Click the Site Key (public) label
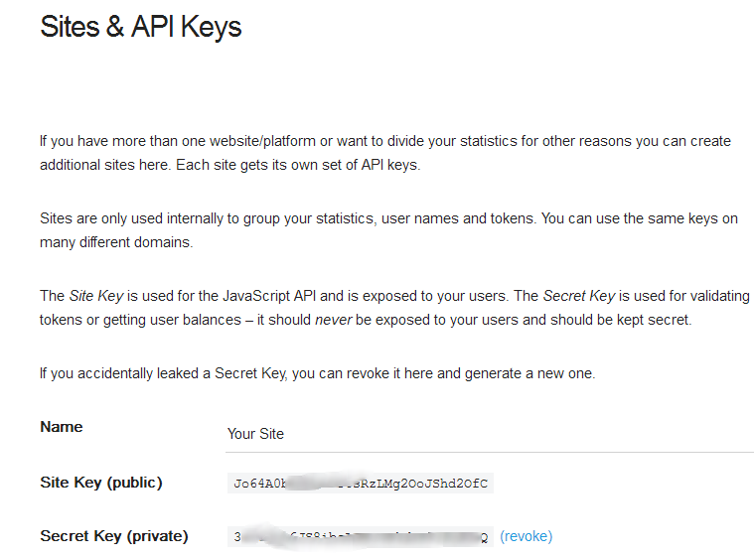The height and width of the screenshot is (560, 754). point(101,483)
